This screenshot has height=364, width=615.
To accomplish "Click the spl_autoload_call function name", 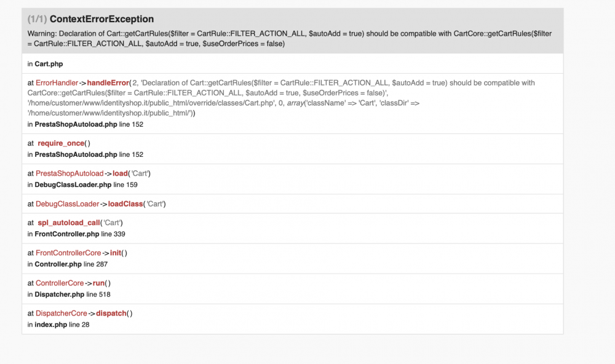I will point(73,223).
